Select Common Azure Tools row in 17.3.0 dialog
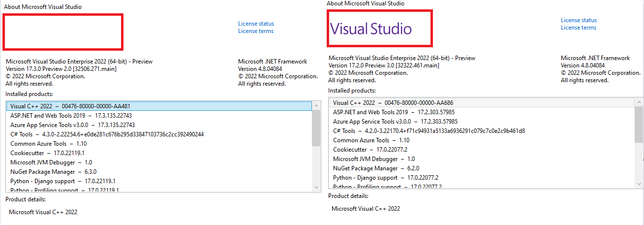The image size is (644, 225). pos(159,144)
